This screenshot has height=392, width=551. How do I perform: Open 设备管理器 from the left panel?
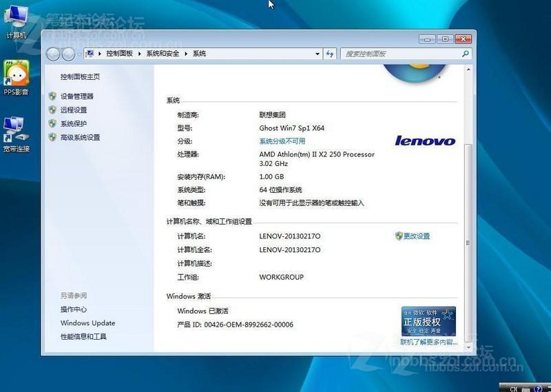click(76, 96)
